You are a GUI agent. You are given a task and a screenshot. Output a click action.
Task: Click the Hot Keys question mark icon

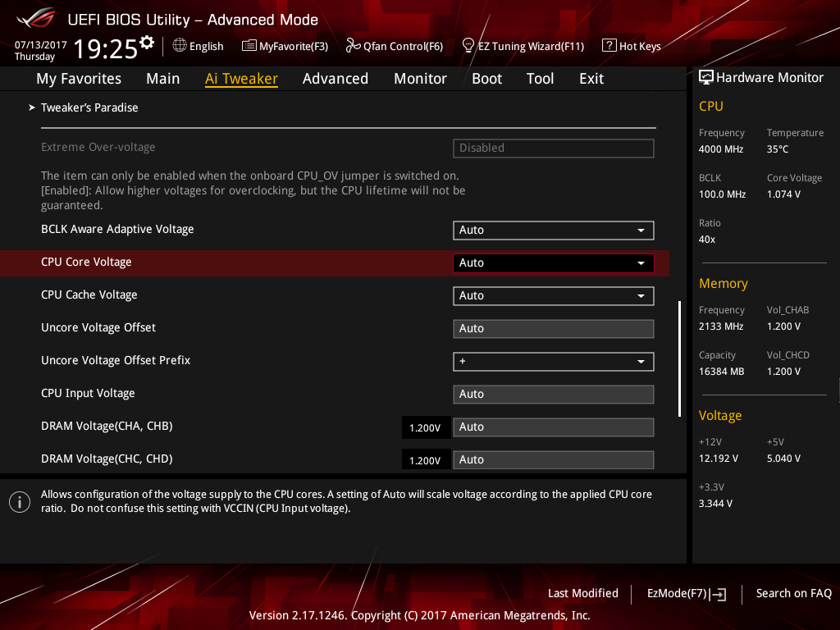point(609,46)
